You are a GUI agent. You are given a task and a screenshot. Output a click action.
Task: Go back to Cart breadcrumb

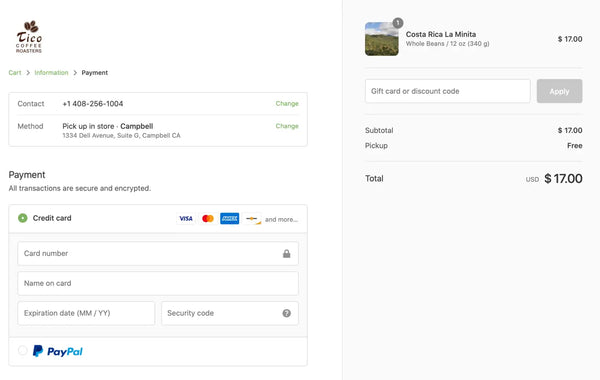[x=15, y=73]
